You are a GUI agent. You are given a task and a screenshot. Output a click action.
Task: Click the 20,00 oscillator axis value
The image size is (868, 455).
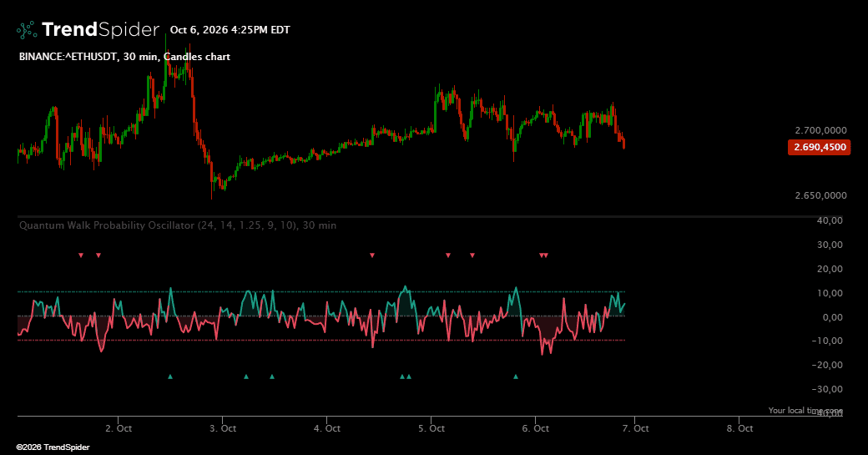click(830, 269)
